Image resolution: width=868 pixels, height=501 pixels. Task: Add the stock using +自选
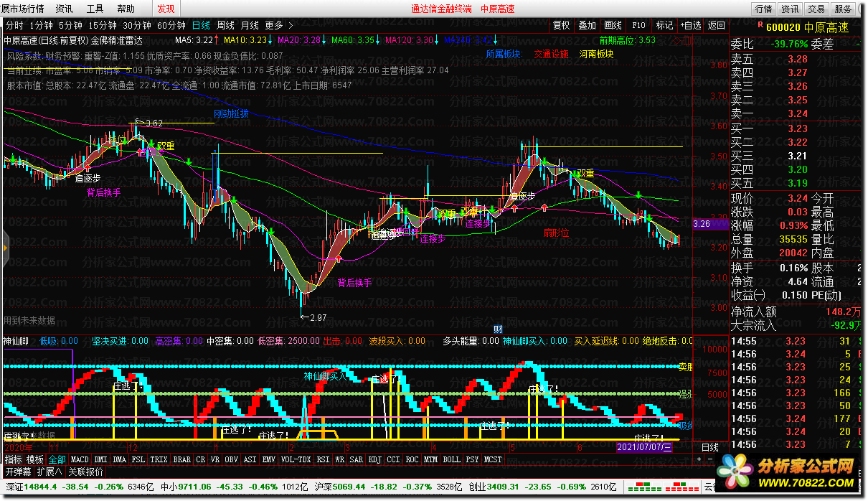[691, 25]
